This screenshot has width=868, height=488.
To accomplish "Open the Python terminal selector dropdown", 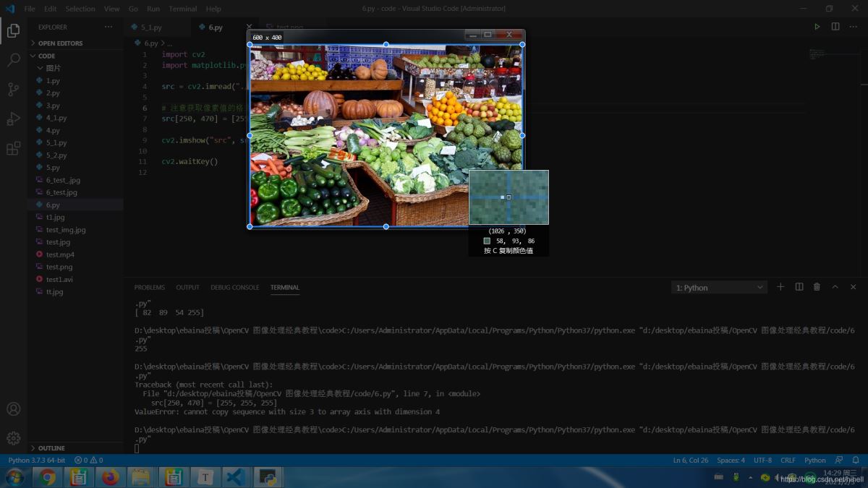I will point(719,288).
